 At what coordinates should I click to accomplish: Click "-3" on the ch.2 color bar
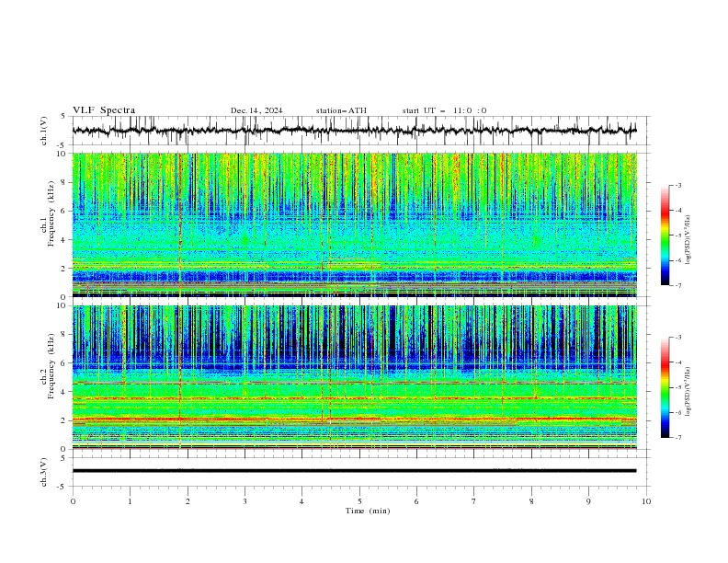point(677,338)
